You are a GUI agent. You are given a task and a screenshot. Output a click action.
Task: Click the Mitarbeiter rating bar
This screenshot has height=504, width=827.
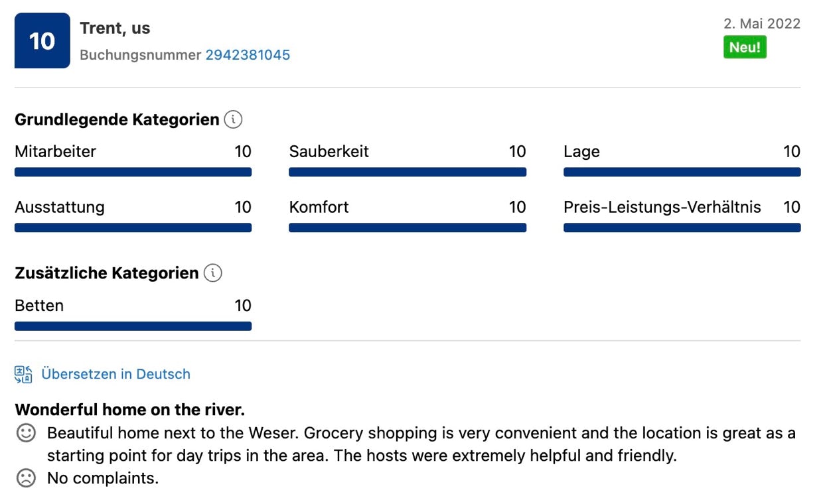click(133, 172)
